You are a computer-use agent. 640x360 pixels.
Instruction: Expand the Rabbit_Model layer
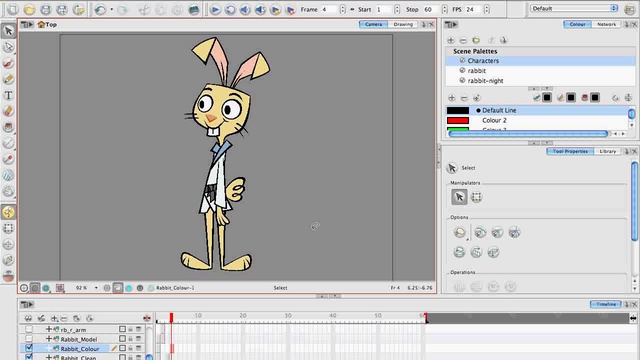click(49, 339)
